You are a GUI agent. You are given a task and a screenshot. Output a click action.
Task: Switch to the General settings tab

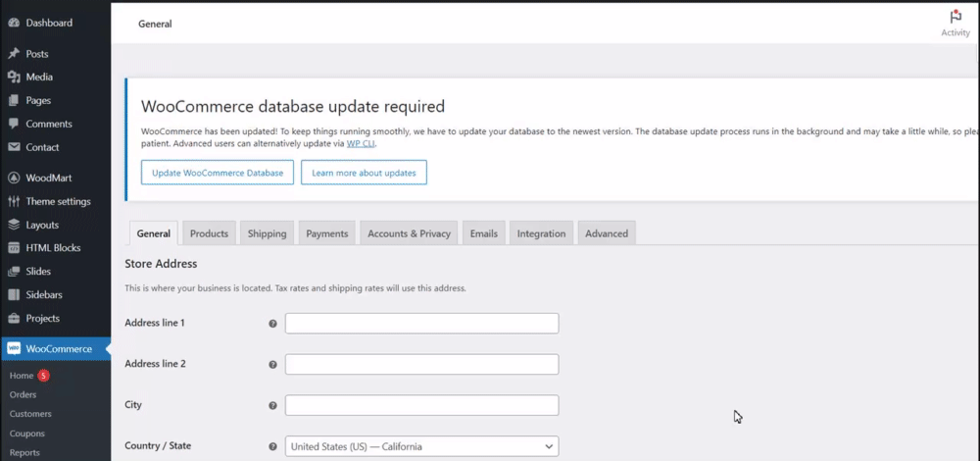pos(153,233)
